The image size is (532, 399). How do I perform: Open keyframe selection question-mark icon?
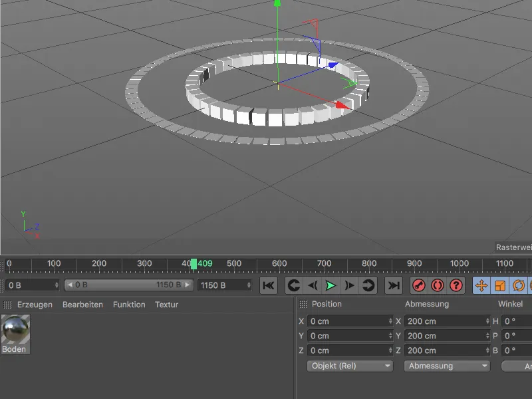(456, 285)
